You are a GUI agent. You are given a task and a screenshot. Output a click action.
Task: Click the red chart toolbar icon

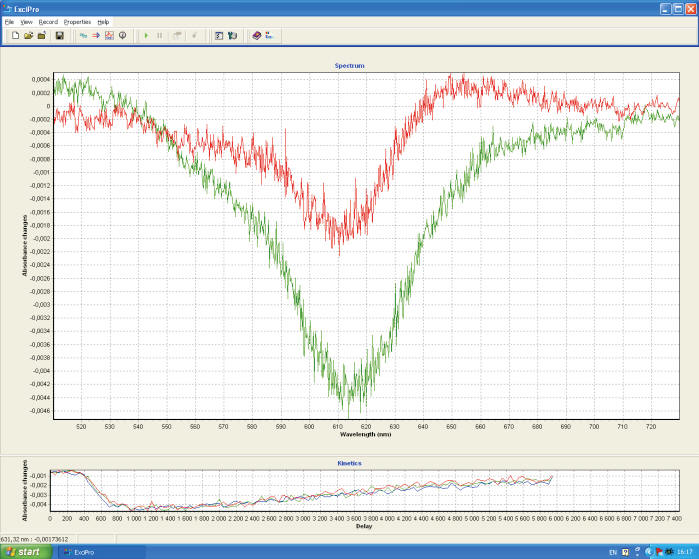tap(109, 36)
